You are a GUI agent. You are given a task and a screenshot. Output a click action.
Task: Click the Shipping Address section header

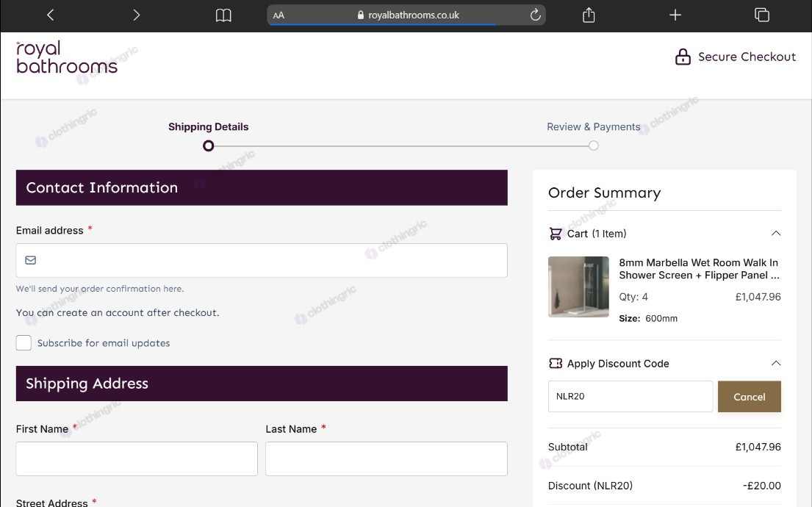262,384
